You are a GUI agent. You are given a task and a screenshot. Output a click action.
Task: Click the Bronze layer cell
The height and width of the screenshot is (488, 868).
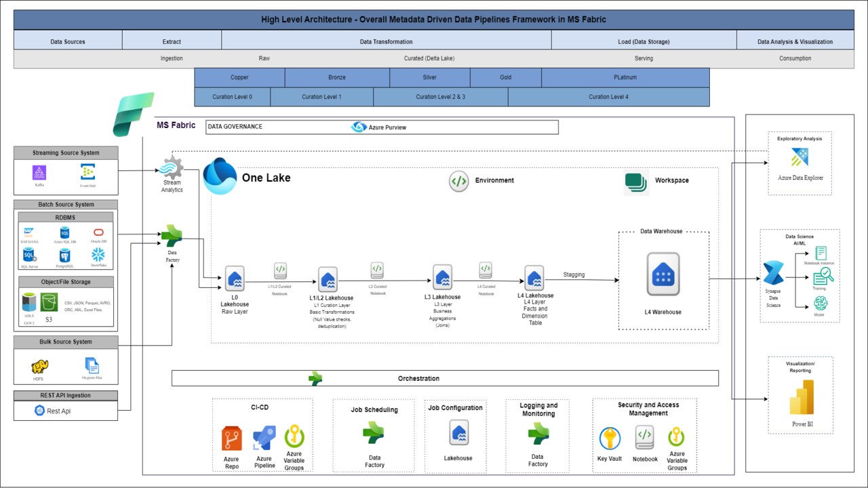(x=337, y=77)
